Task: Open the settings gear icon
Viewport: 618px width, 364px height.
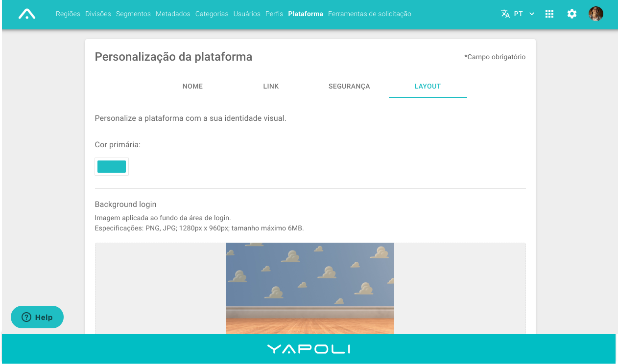Action: click(572, 14)
